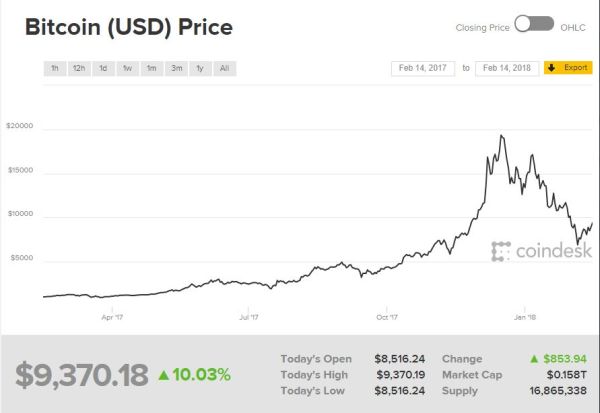This screenshot has height=413, width=600.
Task: Open the end date field Feb 14, 2018
Action: [x=505, y=68]
